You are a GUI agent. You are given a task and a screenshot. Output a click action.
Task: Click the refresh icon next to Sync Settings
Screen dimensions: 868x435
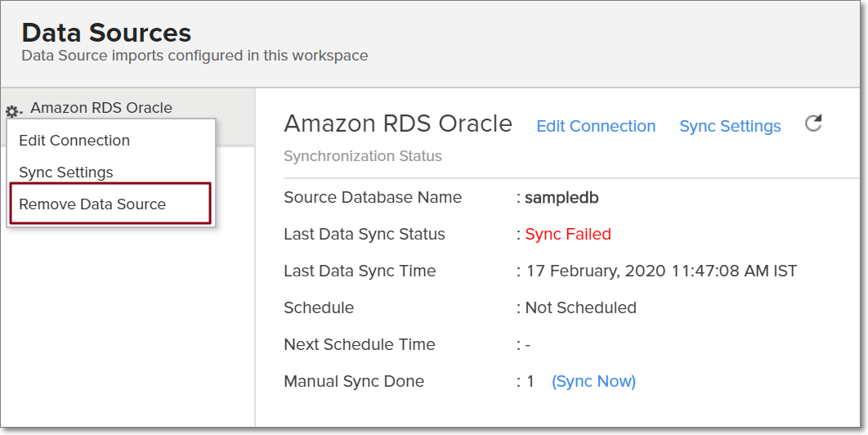point(813,123)
